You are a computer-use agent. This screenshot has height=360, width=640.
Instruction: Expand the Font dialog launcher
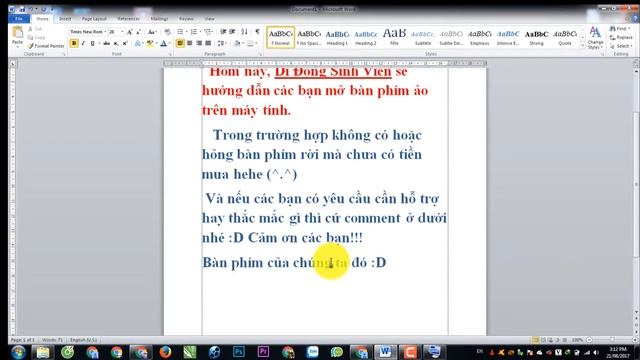pos(169,54)
